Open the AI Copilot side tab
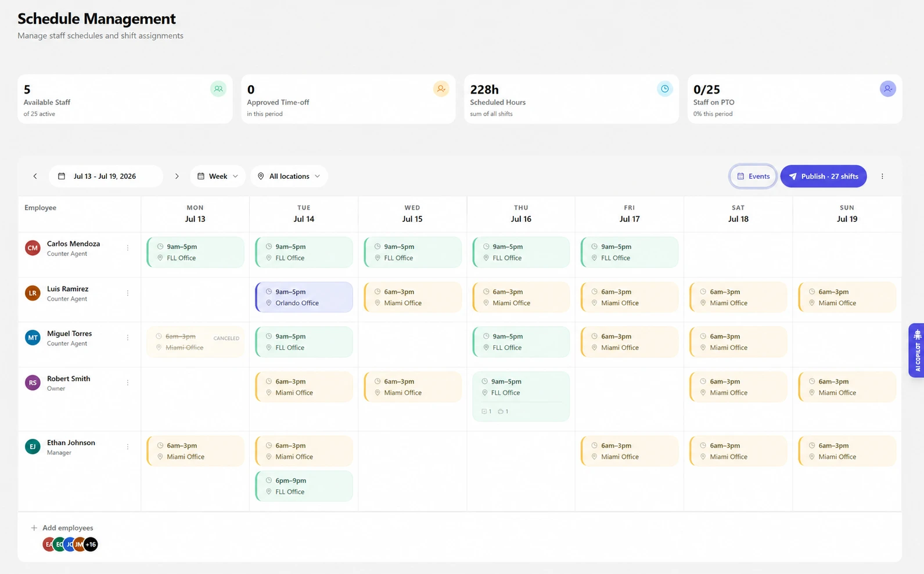This screenshot has height=574, width=924. point(916,351)
